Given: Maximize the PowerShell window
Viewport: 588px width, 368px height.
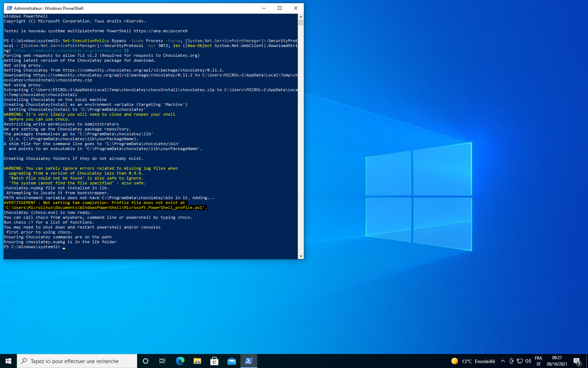Looking at the screenshot, I should coord(280,8).
